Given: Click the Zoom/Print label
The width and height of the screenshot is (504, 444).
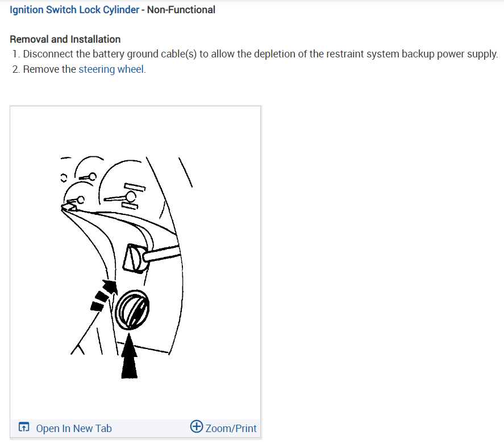Looking at the screenshot, I should pos(231,428).
